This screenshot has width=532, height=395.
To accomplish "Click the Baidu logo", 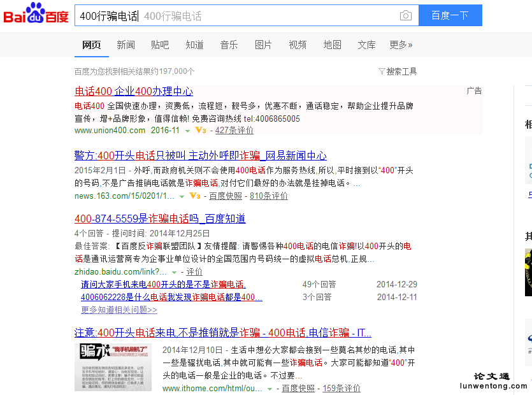I will click(x=36, y=13).
